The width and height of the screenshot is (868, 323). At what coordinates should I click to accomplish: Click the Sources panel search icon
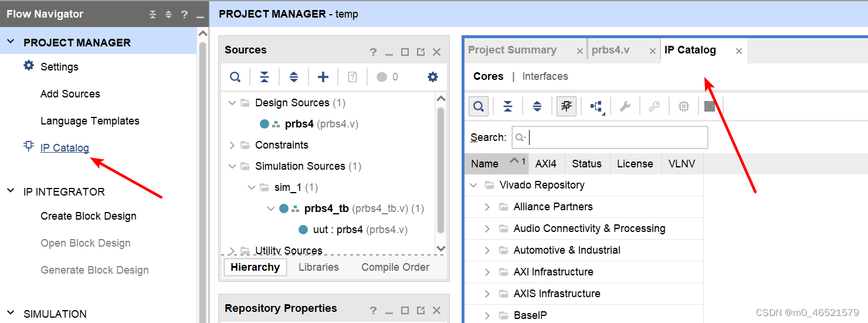point(235,77)
